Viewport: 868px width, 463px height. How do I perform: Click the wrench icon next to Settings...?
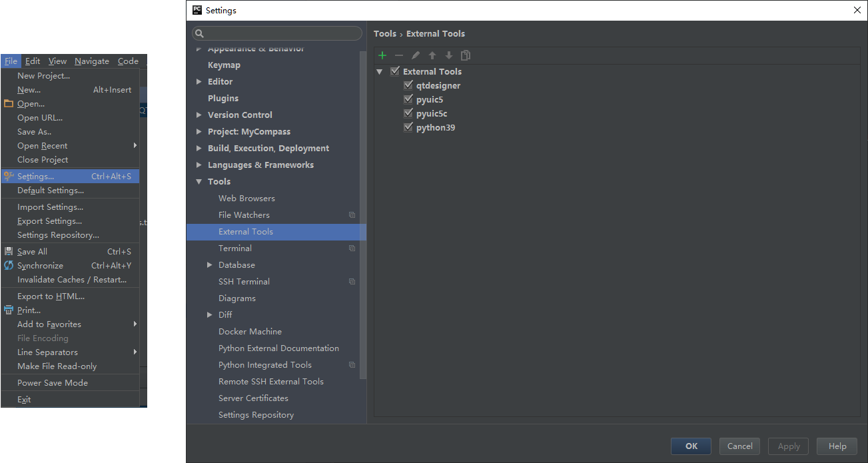(9, 177)
